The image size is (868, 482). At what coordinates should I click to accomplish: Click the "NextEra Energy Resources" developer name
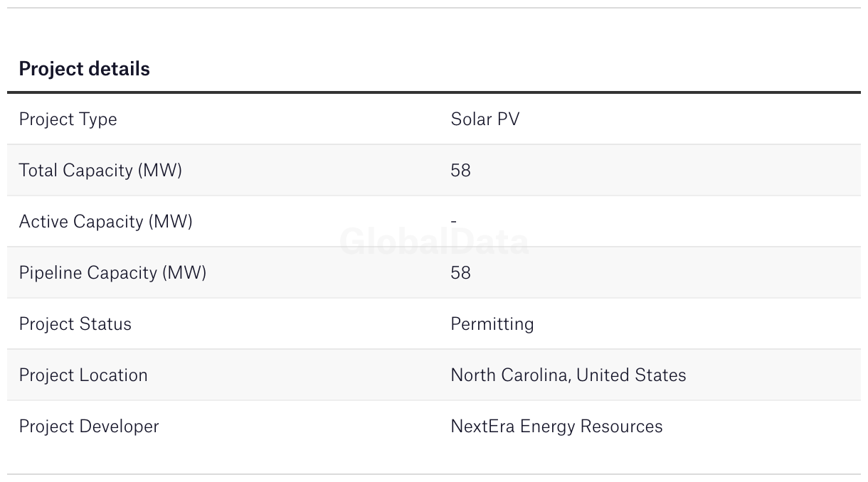point(556,427)
